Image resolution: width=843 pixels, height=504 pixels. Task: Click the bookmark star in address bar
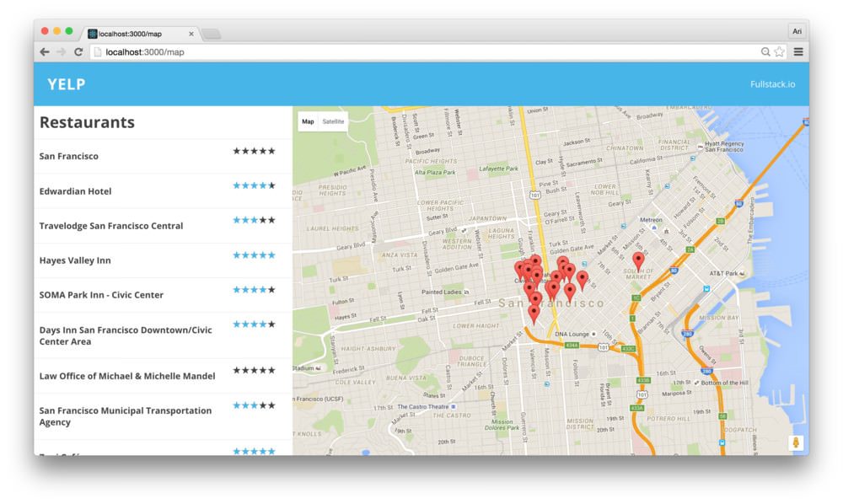[x=779, y=52]
